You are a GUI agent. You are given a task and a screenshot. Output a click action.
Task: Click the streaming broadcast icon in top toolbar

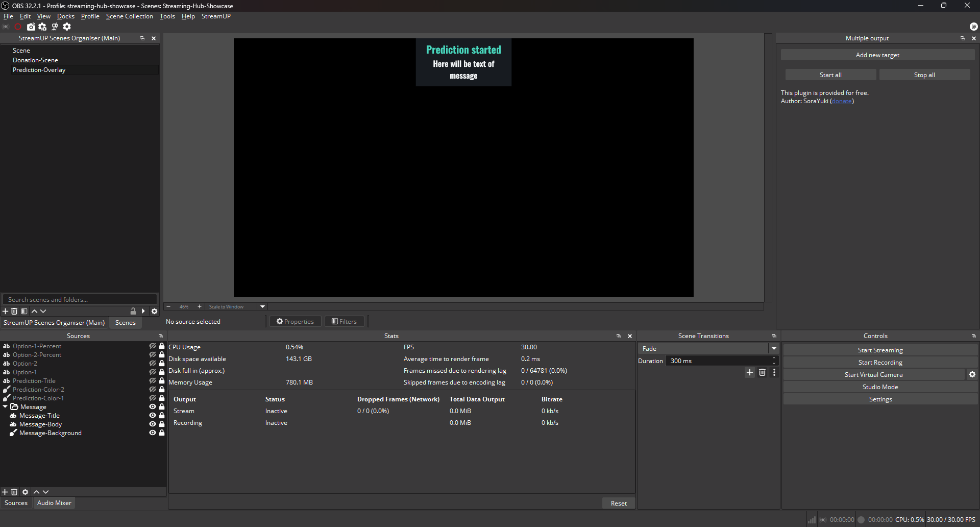point(6,27)
